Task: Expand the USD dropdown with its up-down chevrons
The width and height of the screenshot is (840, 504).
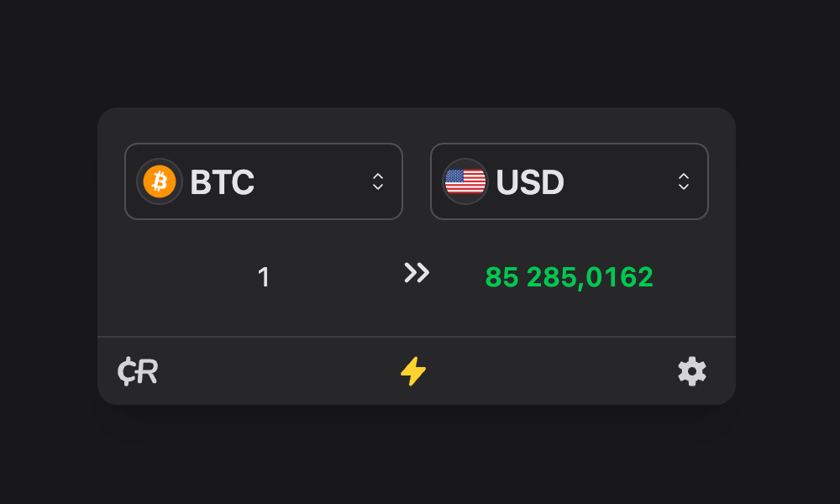Action: coord(684,181)
